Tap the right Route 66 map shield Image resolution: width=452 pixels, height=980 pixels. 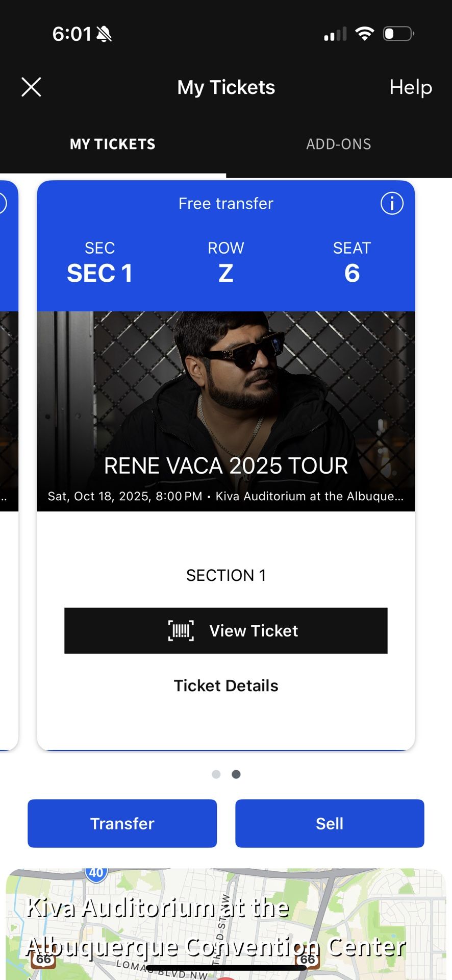(x=308, y=960)
